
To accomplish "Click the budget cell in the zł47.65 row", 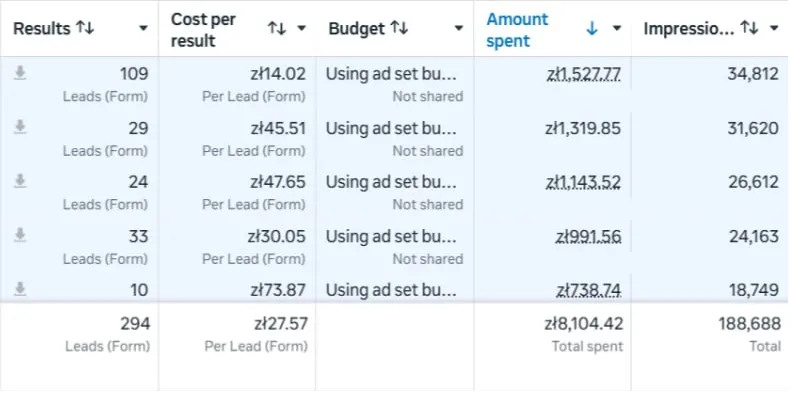I will [394, 192].
